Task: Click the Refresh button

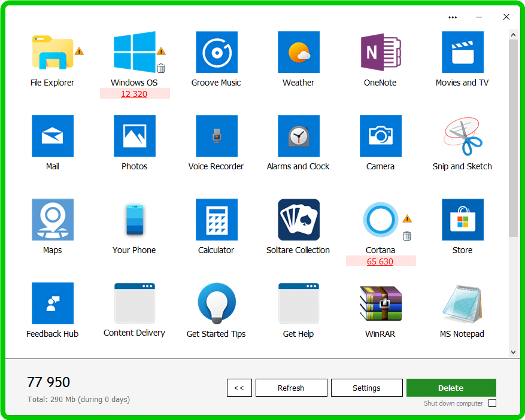Action: coord(292,388)
